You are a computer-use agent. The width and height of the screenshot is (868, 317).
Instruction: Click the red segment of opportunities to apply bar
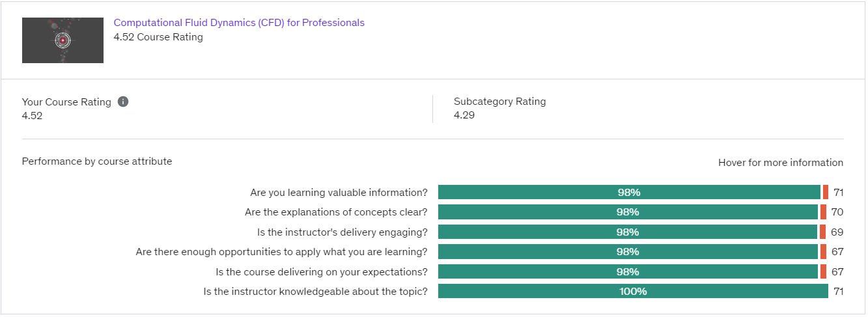[823, 252]
